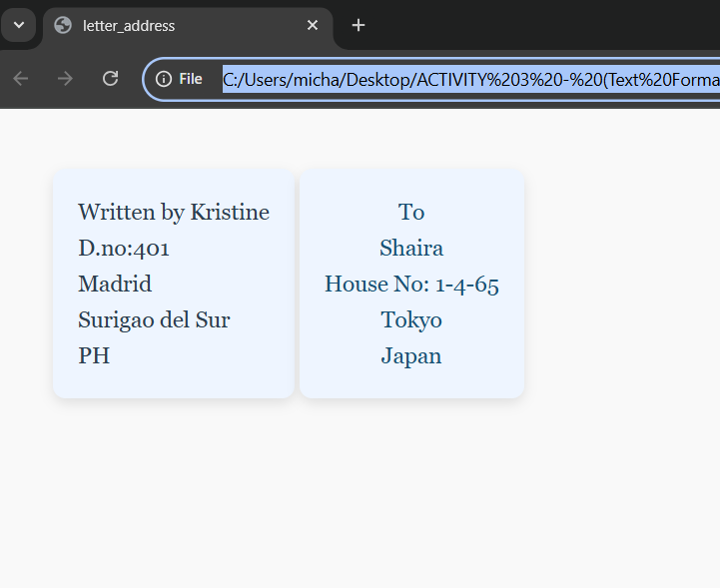Click the recipient name 'Shaira'

tap(411, 248)
